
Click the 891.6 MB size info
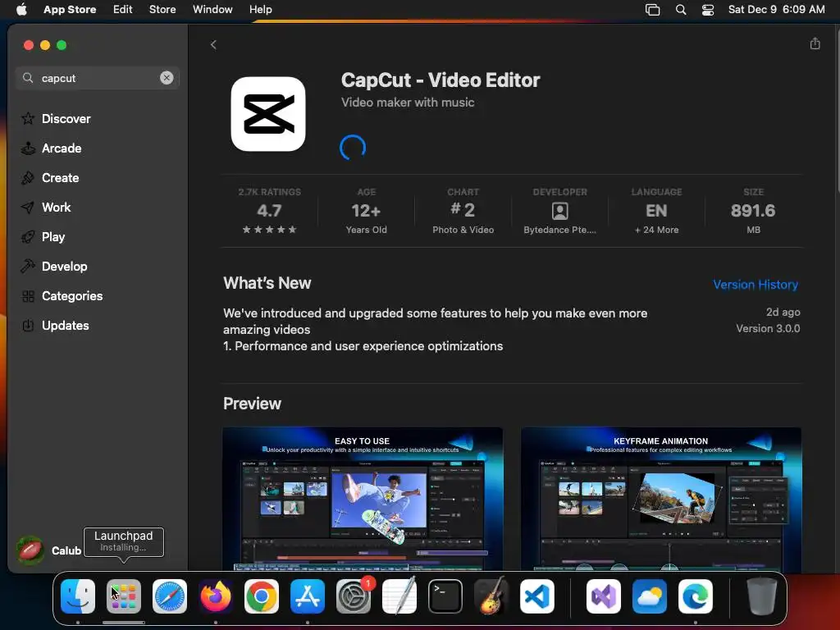pos(753,211)
